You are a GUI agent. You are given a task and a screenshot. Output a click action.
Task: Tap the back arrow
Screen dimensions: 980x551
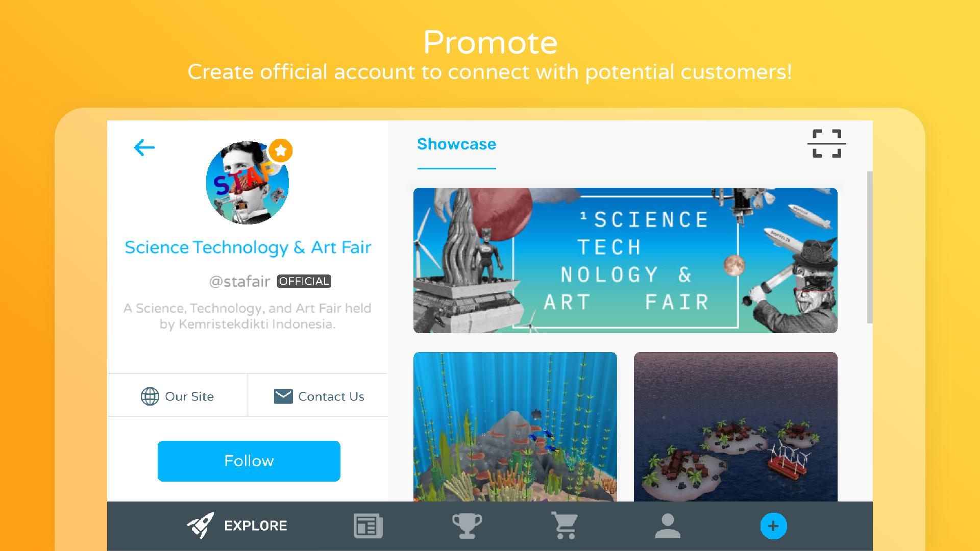[144, 147]
